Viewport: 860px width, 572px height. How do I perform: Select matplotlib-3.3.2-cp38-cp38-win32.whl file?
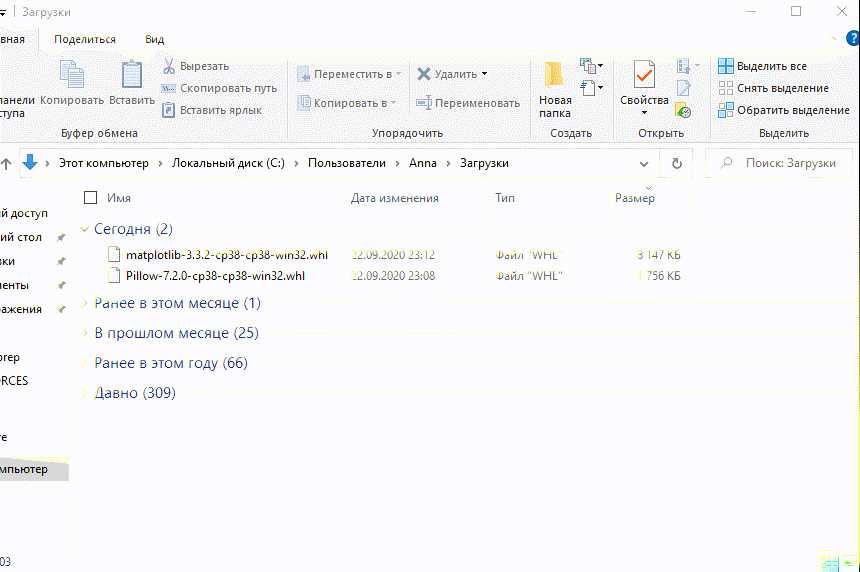(x=227, y=255)
